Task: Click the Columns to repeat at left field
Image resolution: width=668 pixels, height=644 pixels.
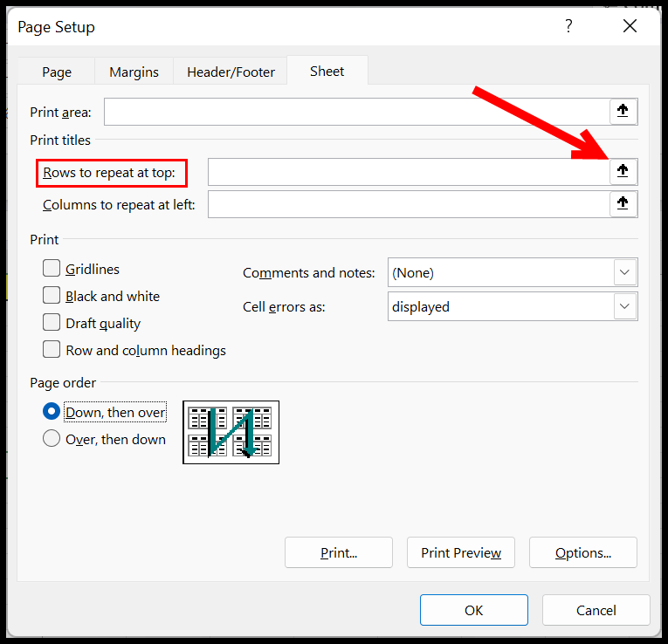Action: pyautogui.click(x=409, y=204)
